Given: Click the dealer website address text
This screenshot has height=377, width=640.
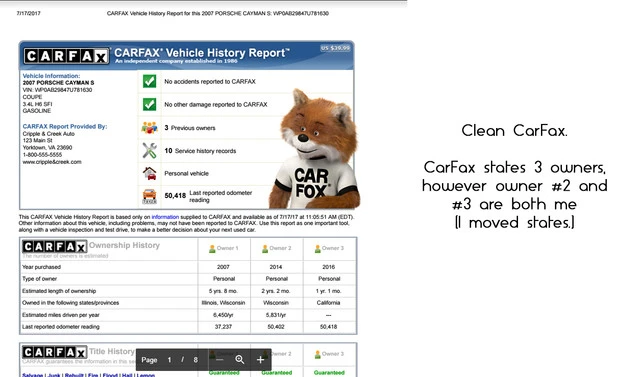Looking at the screenshot, I should click(52, 162).
